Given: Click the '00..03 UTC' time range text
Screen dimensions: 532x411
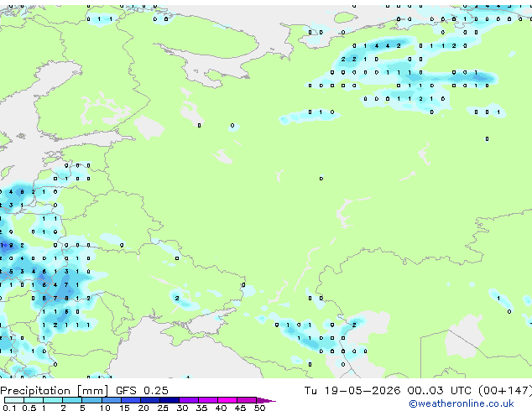Looking at the screenshot, I should click(440, 391).
